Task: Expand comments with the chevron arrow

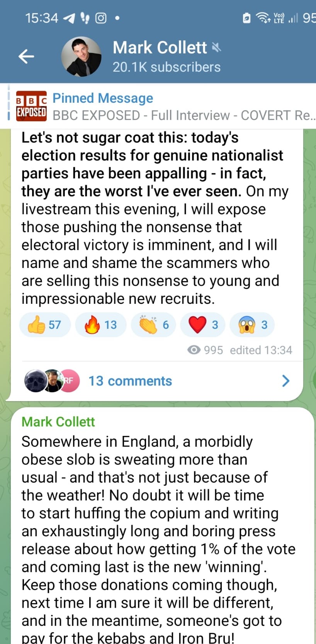Action: (x=286, y=381)
